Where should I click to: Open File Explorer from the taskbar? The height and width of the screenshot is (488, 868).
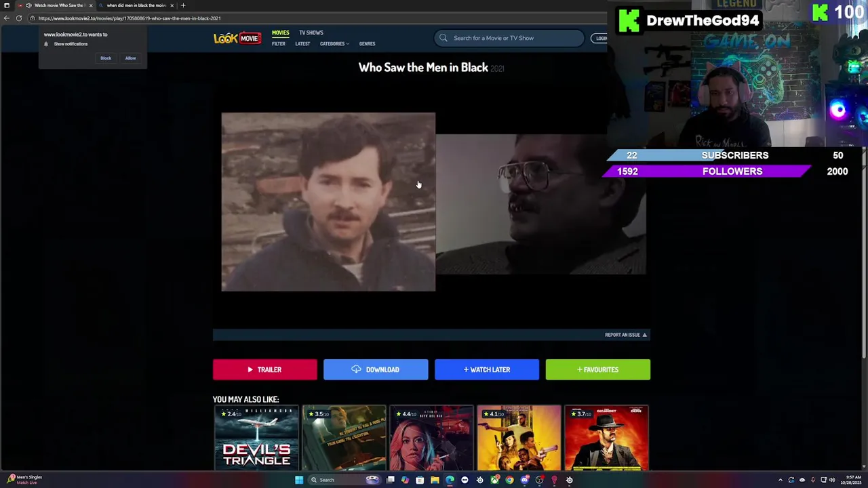tap(435, 480)
